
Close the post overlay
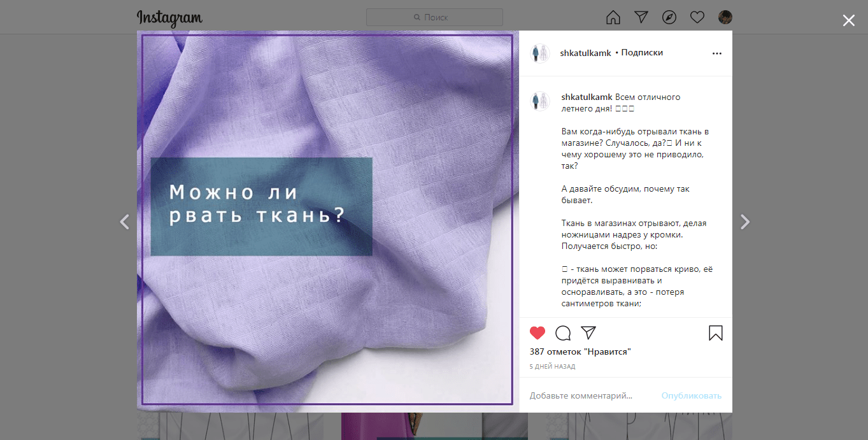coord(848,20)
